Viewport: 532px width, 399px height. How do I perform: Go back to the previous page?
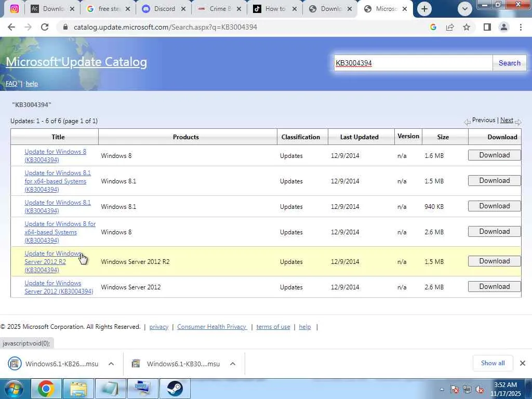pos(11,27)
